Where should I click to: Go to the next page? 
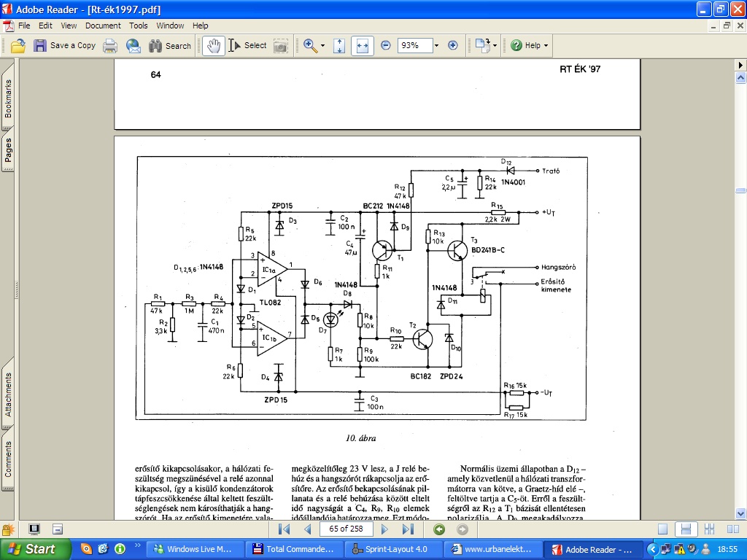[384, 529]
